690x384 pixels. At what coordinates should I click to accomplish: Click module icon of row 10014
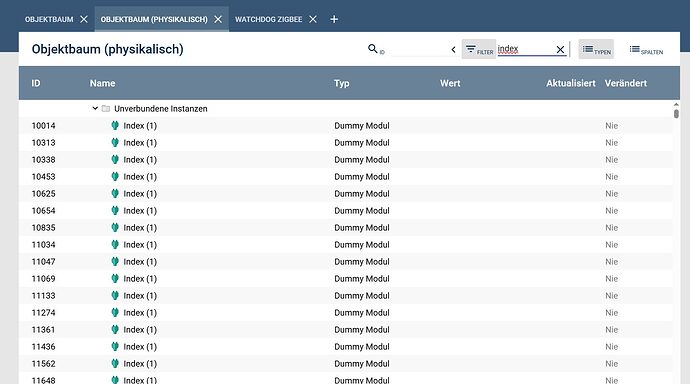[115, 126]
